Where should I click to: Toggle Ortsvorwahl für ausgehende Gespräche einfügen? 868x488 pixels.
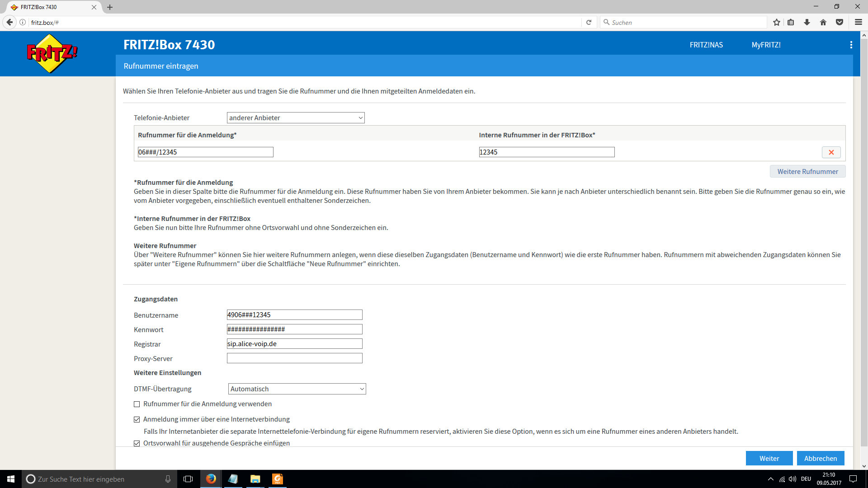[x=137, y=444]
